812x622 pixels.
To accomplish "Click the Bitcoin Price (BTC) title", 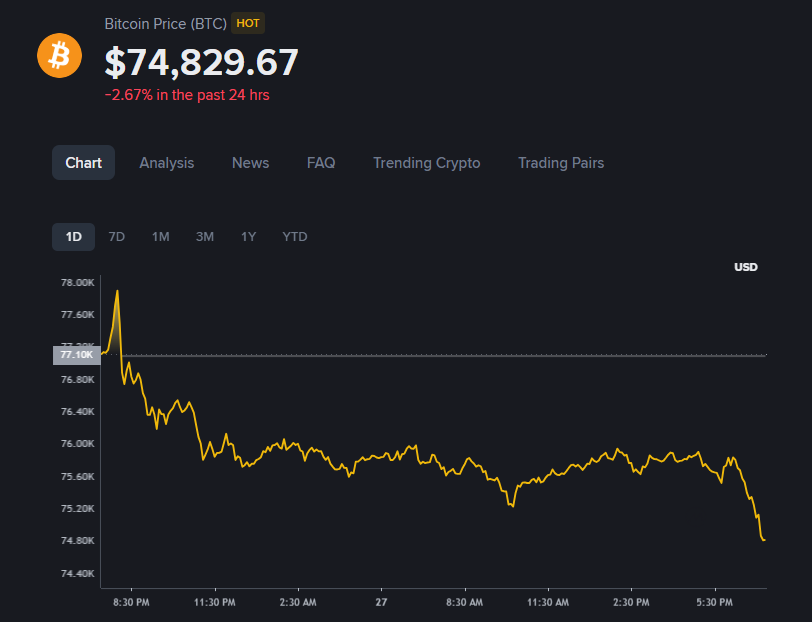I will [166, 24].
